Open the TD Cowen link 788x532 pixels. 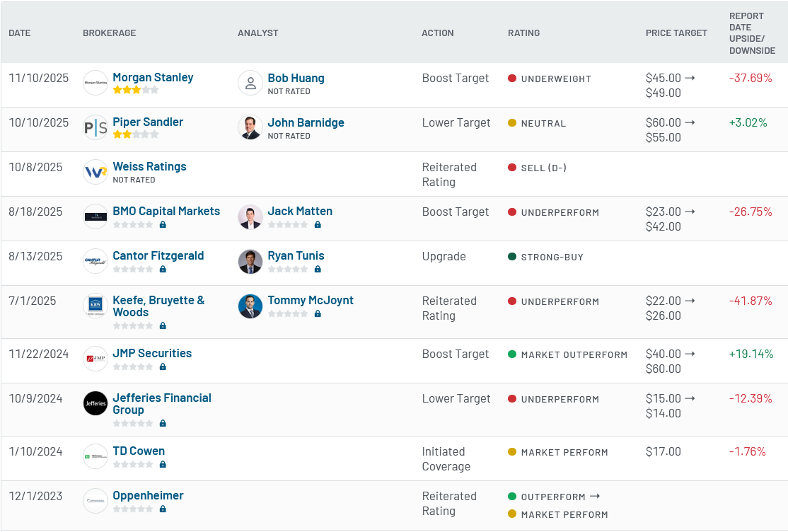139,451
